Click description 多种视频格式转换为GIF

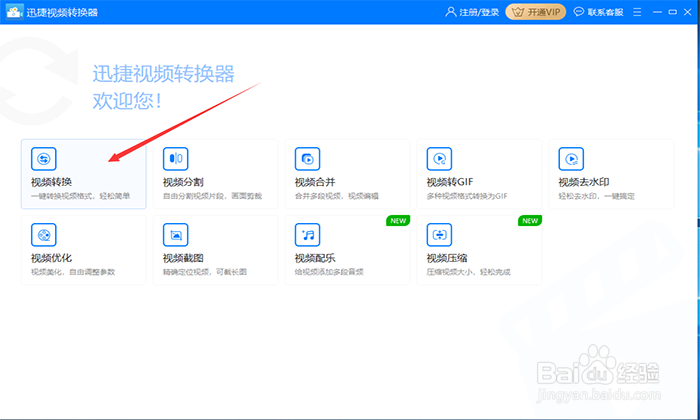point(467,196)
